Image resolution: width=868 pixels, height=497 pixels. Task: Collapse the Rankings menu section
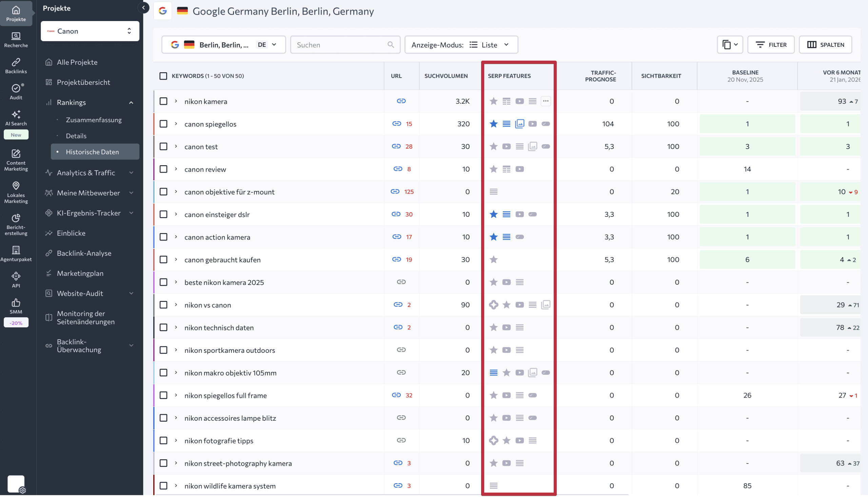(131, 102)
